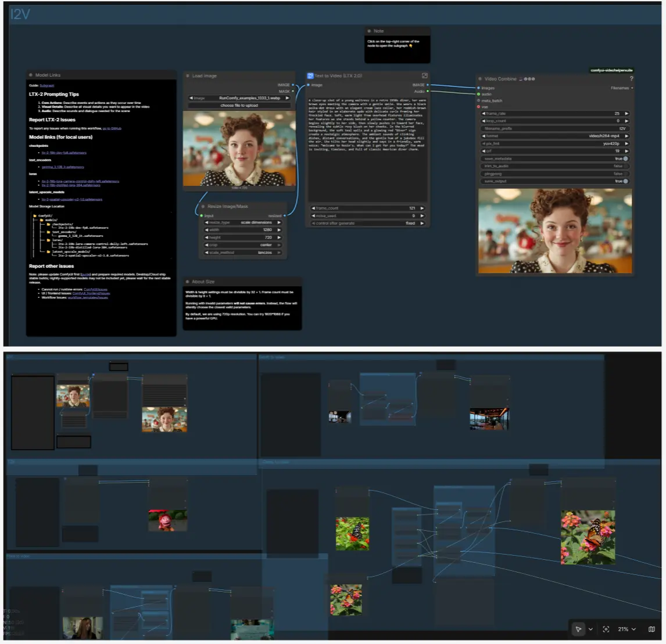Open the Text to Video subgraph icon

coord(424,75)
